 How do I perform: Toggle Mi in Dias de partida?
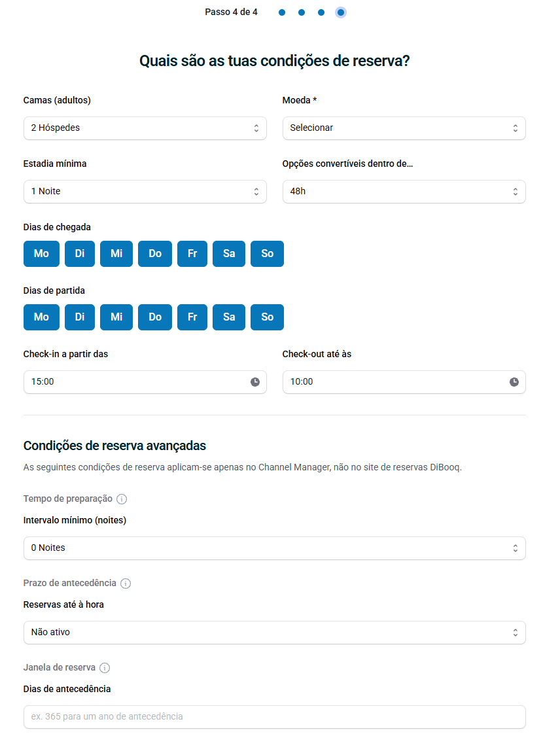(x=116, y=317)
